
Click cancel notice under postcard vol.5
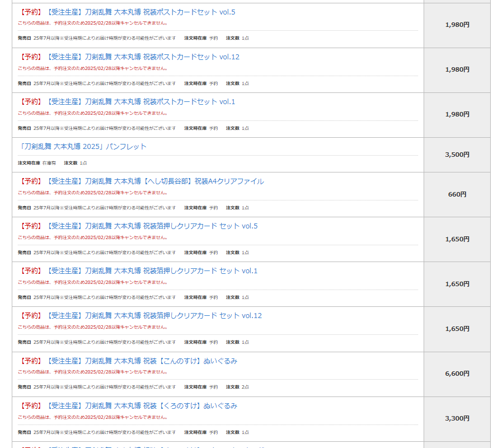click(93, 23)
